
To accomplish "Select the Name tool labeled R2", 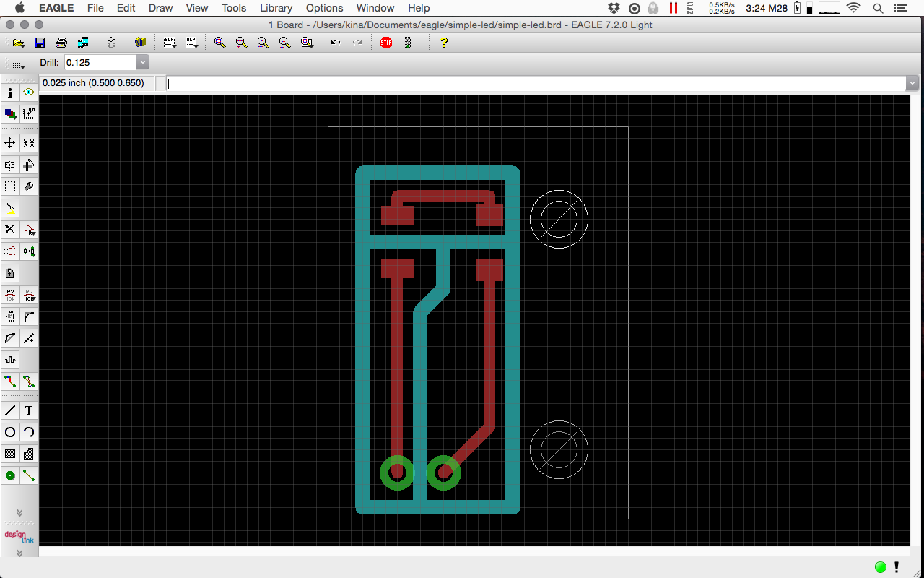I will coord(10,295).
